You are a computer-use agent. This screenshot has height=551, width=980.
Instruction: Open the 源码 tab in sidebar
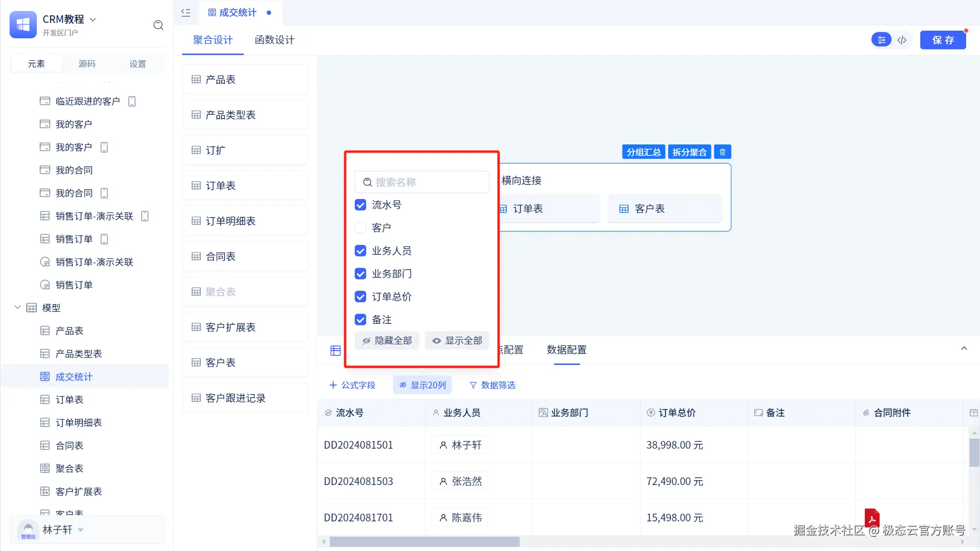[87, 64]
